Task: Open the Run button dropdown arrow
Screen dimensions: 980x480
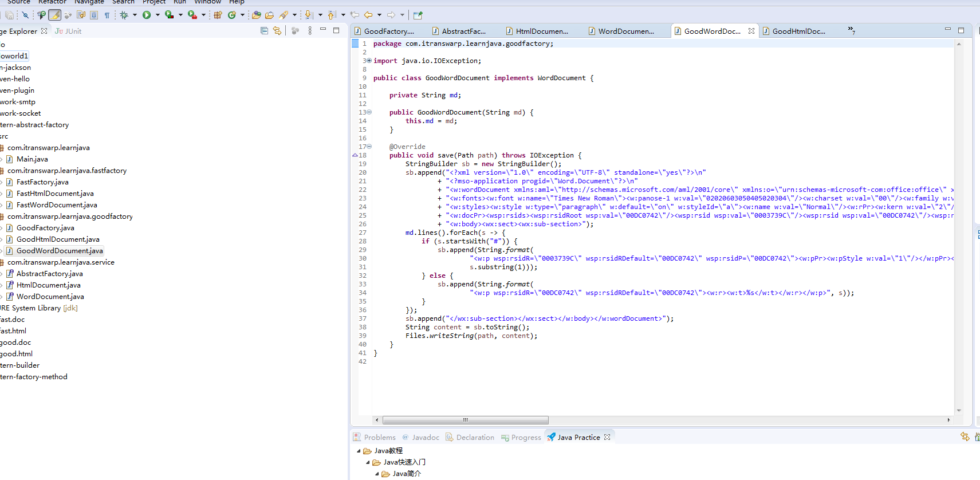Action: click(158, 15)
